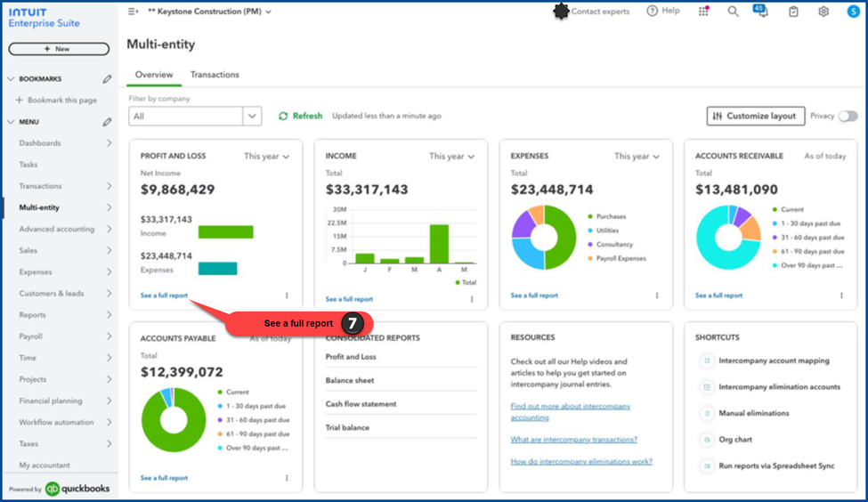Open Expenses card three-dot menu

point(656,296)
